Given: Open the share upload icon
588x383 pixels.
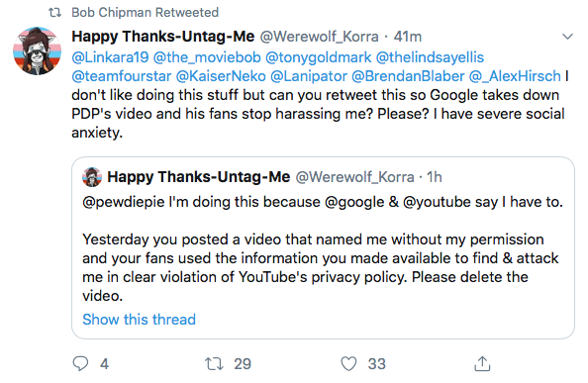Looking at the screenshot, I should click(482, 363).
